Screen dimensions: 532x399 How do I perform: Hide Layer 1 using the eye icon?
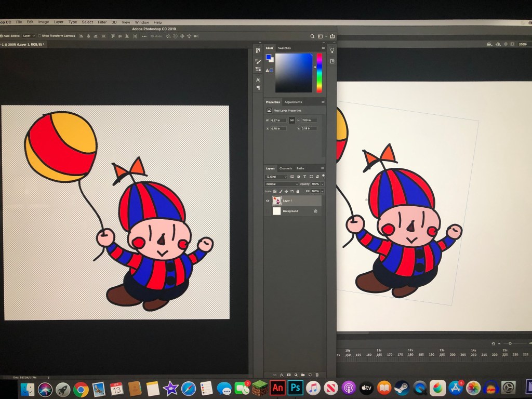point(268,201)
